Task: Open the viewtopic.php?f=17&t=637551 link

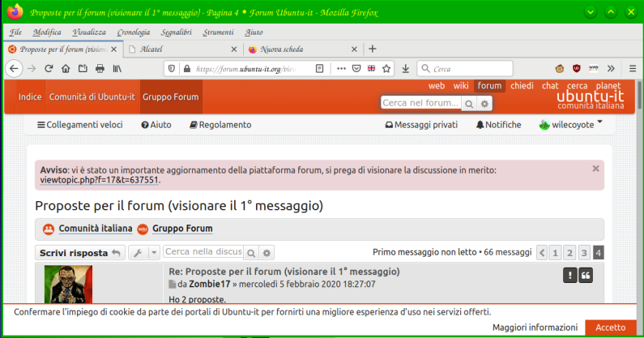Action: (99, 180)
